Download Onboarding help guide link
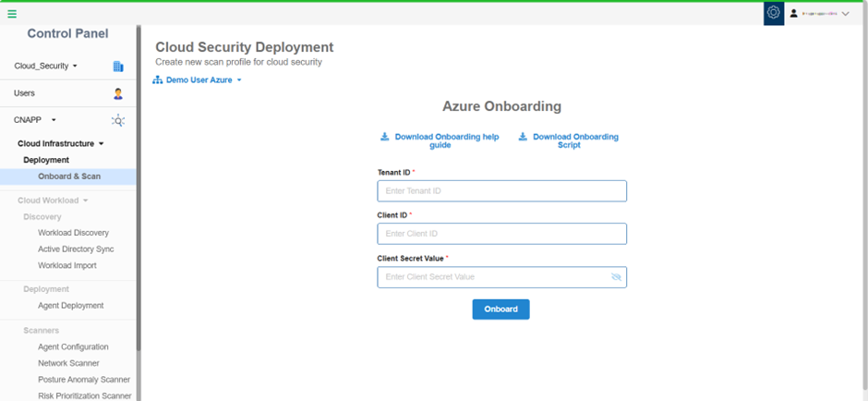Viewport: 868px width, 401px height. (x=446, y=140)
